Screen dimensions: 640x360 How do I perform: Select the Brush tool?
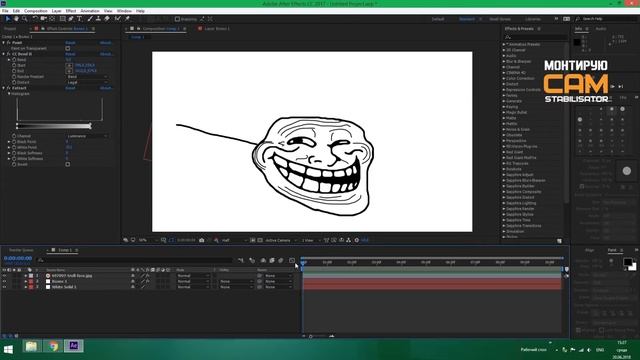click(x=90, y=19)
